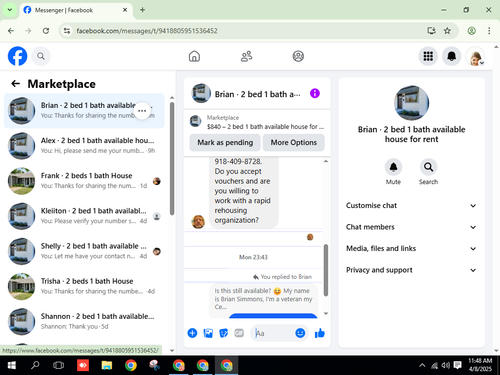Open Alex 2 bed 1 bath conversation

tap(84, 146)
